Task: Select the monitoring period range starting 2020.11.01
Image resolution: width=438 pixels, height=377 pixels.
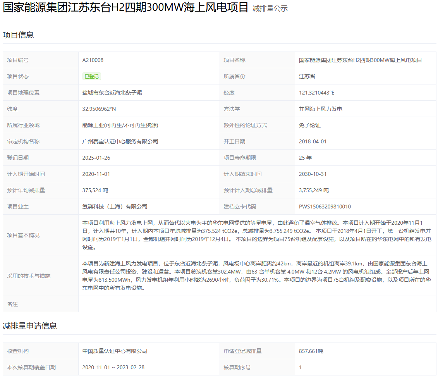Action: tap(113, 367)
